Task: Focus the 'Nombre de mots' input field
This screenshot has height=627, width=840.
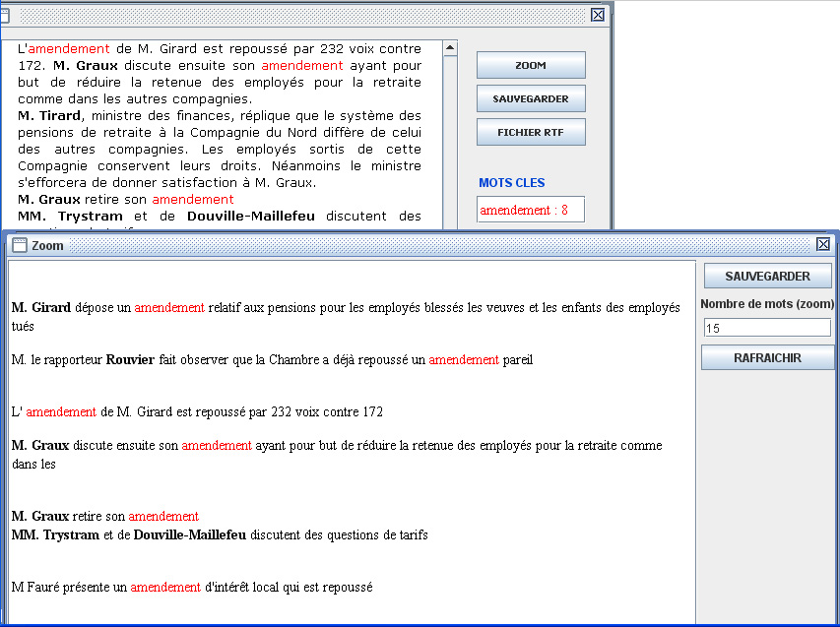Action: point(766,328)
